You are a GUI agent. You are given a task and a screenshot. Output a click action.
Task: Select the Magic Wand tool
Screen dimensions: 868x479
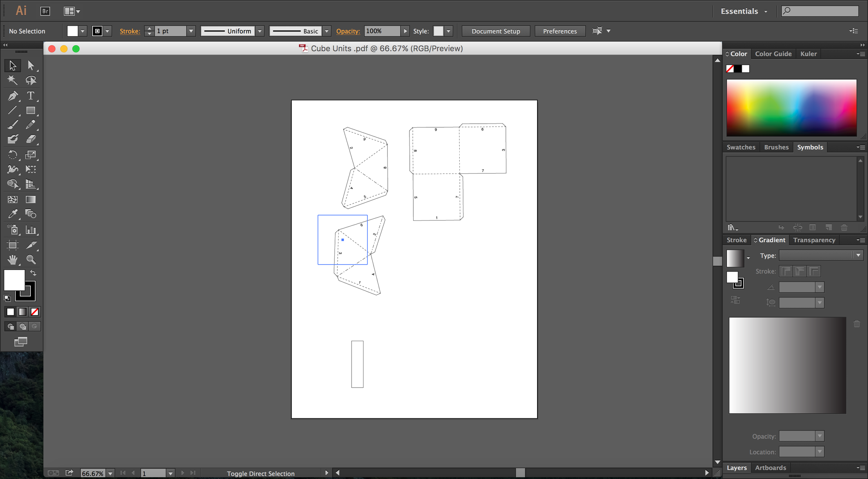coord(13,80)
